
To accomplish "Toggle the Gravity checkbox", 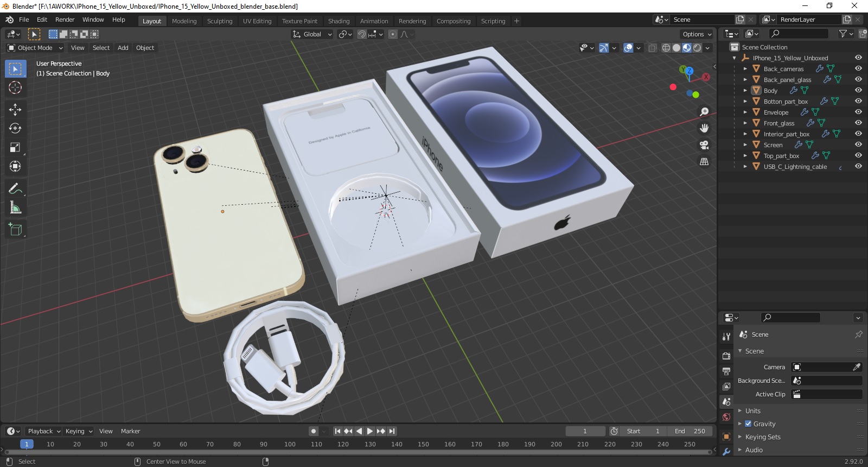I will [748, 424].
